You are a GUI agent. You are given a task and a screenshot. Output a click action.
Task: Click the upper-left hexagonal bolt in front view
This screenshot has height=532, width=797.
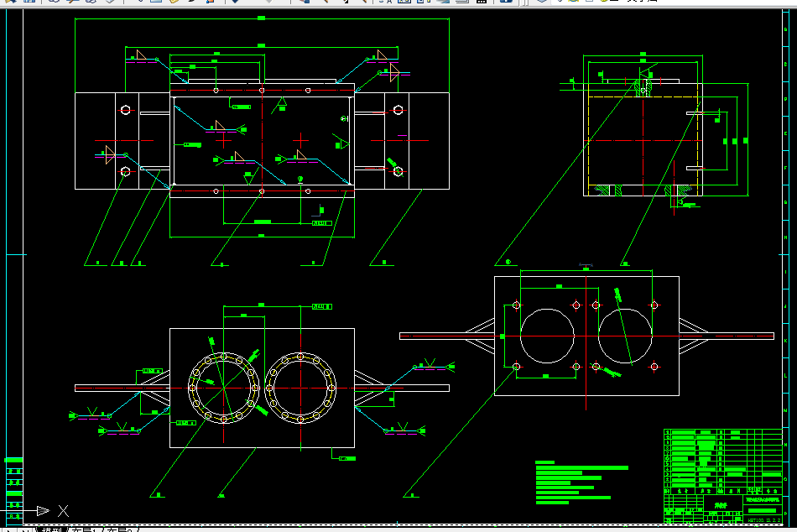click(126, 110)
